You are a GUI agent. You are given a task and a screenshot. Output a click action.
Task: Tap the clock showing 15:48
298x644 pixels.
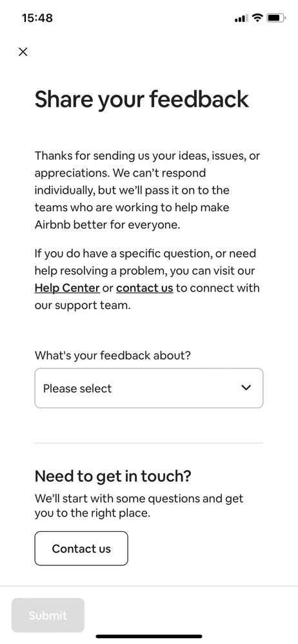click(x=37, y=18)
